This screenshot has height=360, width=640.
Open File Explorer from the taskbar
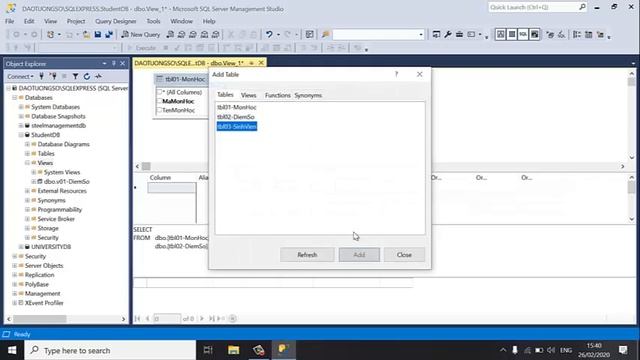point(233,350)
